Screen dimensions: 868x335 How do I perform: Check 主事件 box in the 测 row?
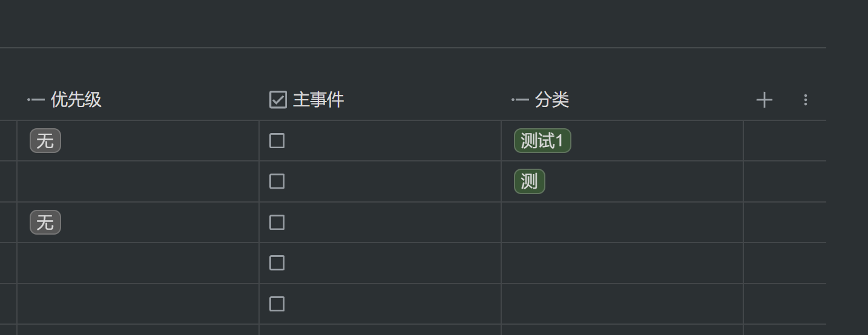277,181
